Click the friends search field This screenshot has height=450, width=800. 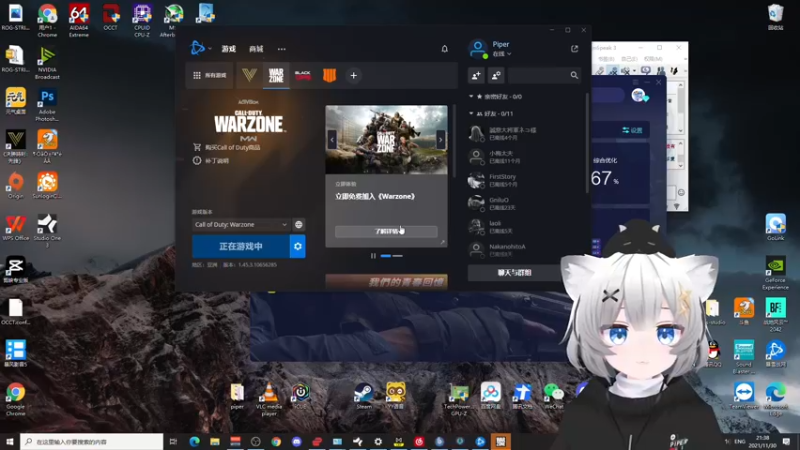pos(544,76)
